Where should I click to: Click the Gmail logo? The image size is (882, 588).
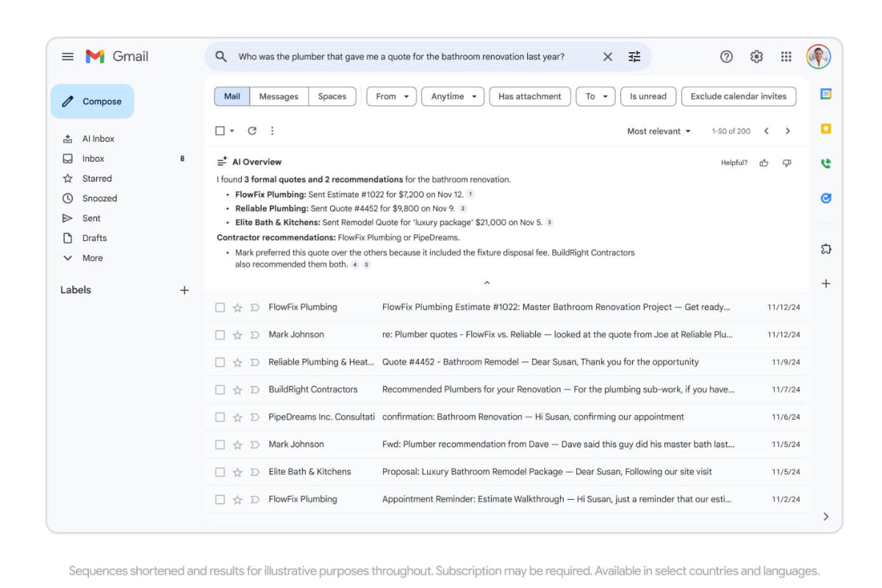click(117, 57)
